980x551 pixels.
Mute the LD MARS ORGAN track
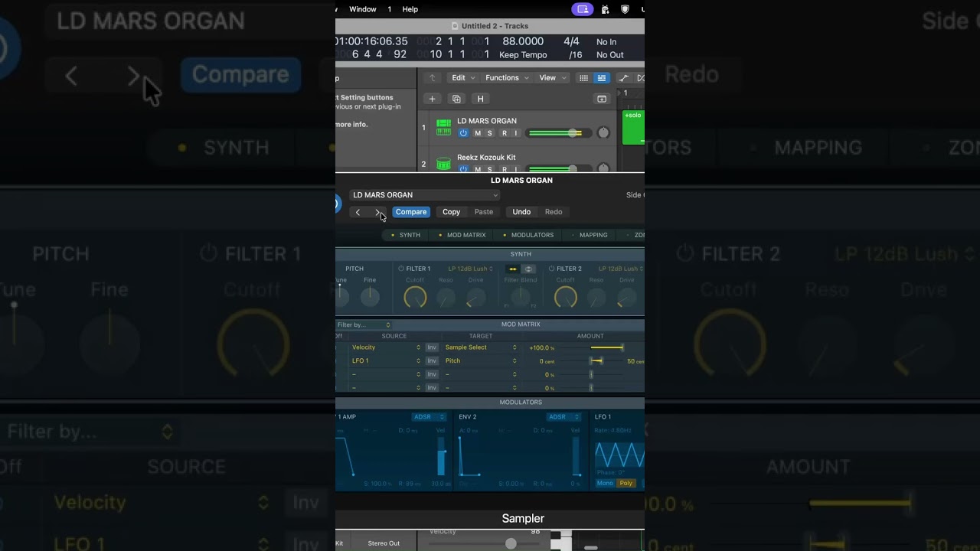click(x=478, y=133)
